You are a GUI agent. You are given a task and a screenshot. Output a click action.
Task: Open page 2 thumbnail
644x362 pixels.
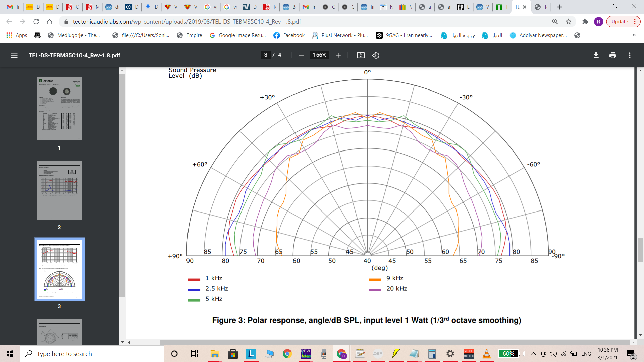pos(59,190)
